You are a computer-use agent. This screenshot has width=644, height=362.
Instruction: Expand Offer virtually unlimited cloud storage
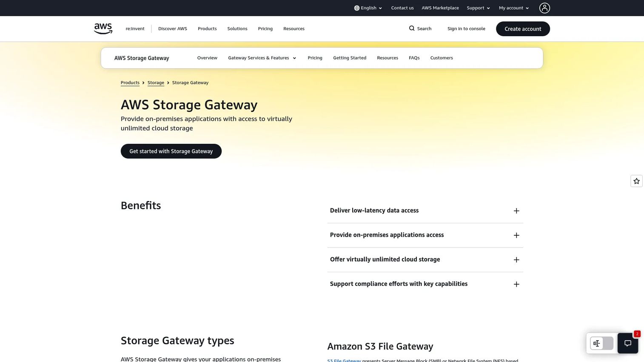click(425, 259)
